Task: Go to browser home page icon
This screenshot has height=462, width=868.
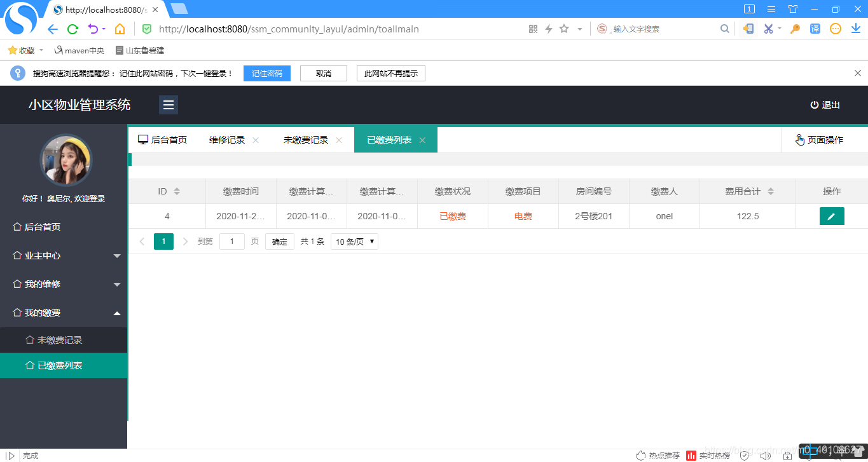Action: click(120, 29)
